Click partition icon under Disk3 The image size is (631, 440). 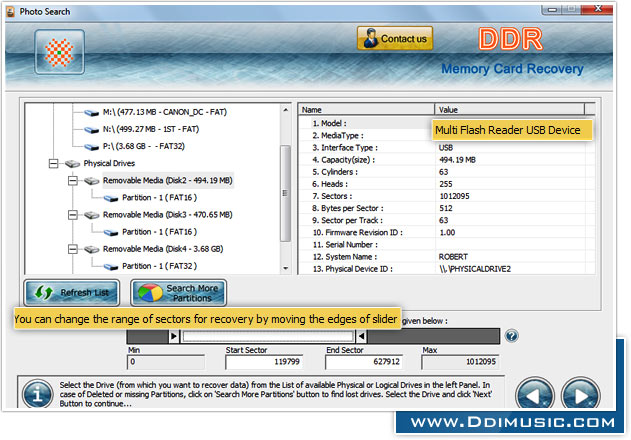(x=111, y=232)
